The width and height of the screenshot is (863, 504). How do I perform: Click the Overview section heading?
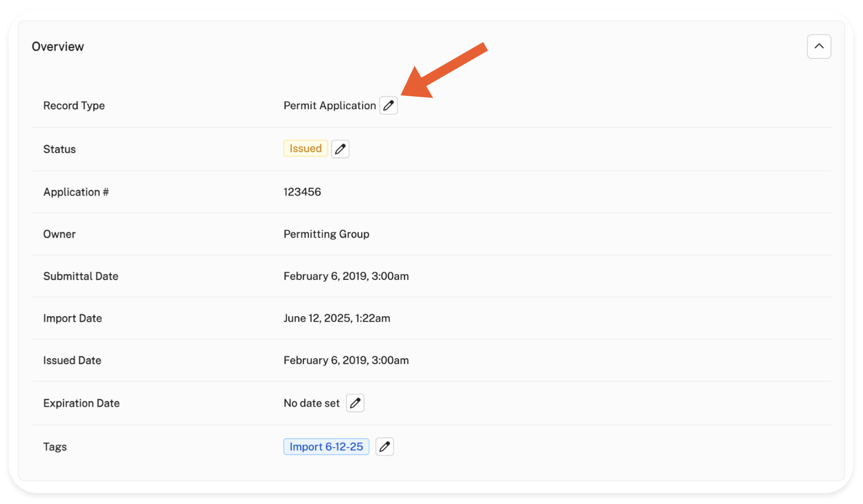click(x=58, y=47)
